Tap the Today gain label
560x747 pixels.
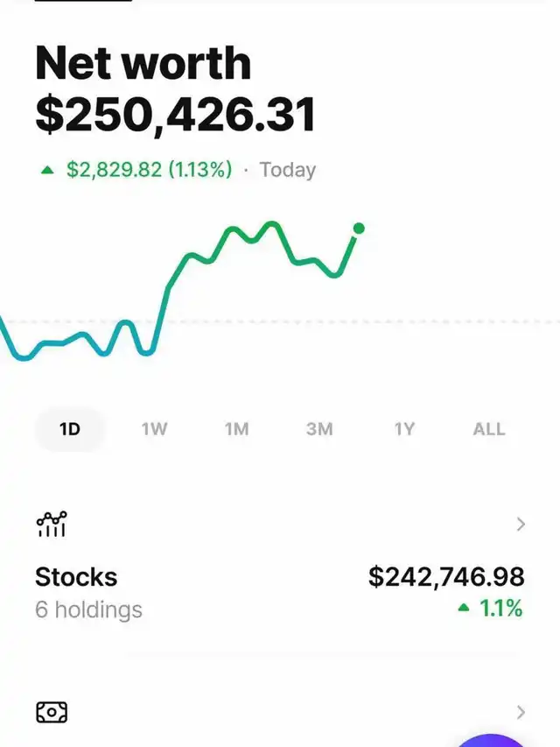click(x=288, y=170)
